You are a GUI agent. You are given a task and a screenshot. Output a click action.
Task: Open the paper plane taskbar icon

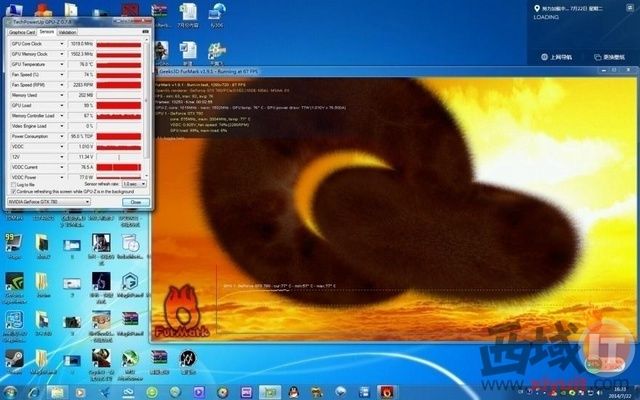pyautogui.click(x=104, y=393)
